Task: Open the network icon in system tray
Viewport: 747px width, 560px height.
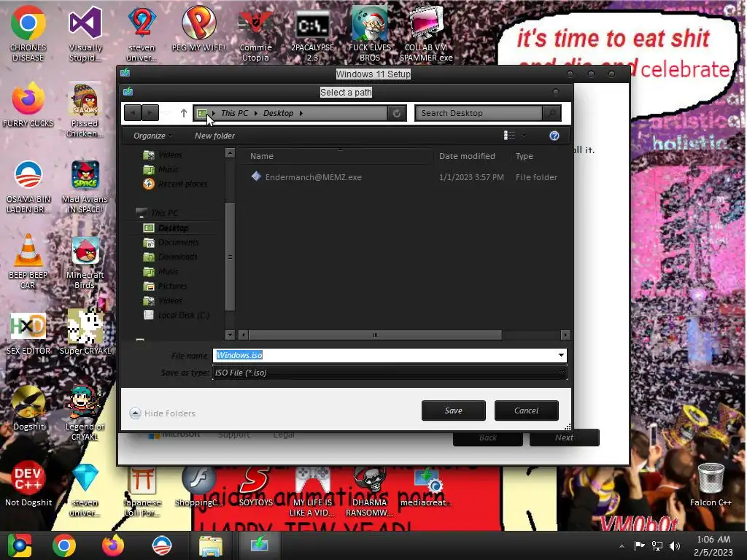Action: [x=657, y=546]
